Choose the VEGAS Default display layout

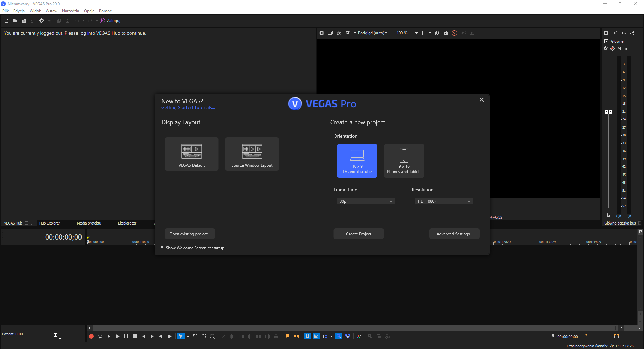(192, 154)
